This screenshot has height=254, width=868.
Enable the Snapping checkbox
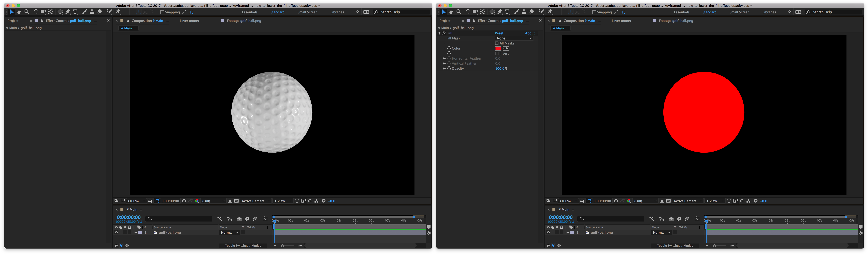point(162,12)
